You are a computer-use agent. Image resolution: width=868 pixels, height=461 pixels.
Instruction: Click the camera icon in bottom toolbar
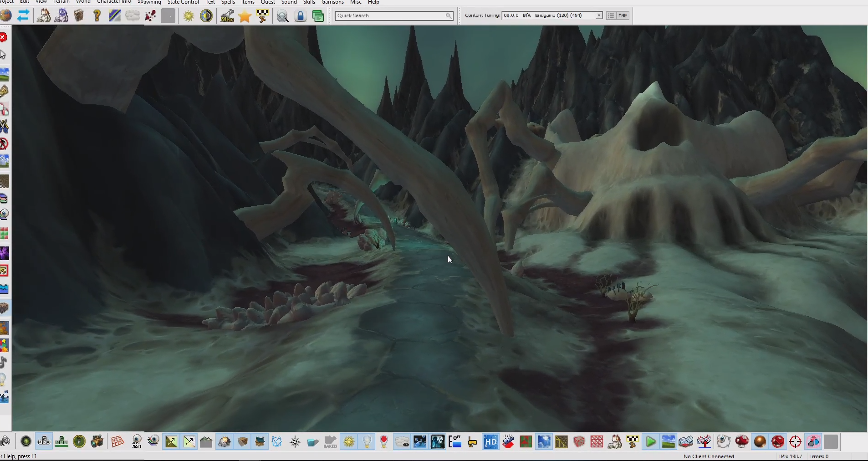(97, 441)
